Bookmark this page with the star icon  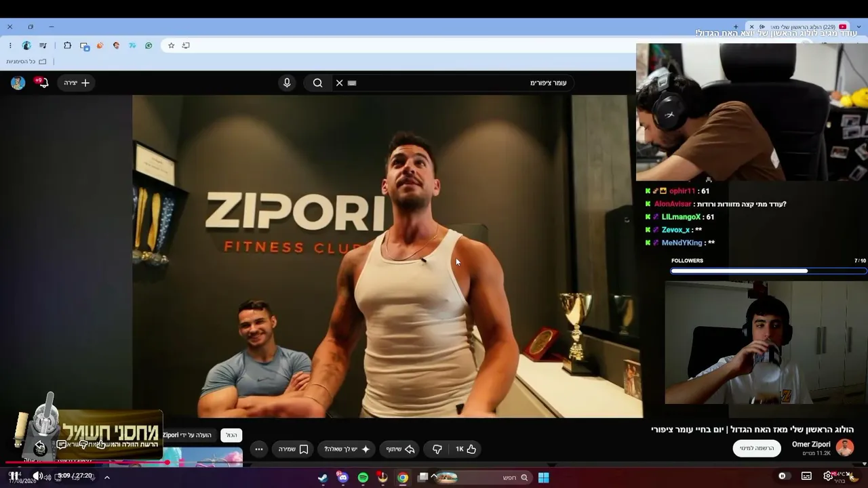172,45
